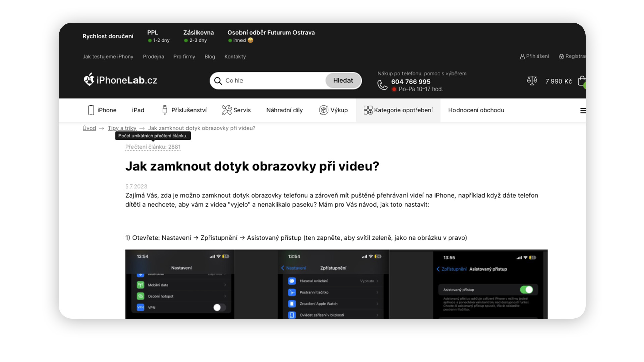644x362 pixels.
Task: Click the Zpřístupnění screenshot image
Action: coord(333,284)
